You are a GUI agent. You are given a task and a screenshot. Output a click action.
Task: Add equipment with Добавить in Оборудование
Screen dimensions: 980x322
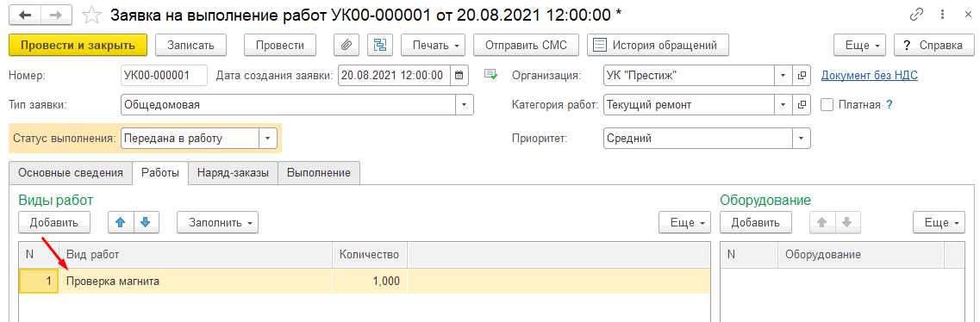[756, 222]
